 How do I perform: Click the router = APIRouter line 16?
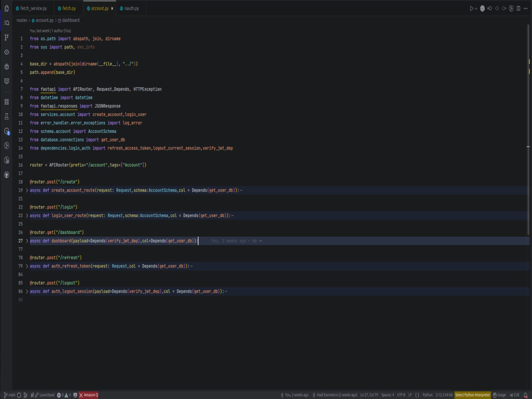pos(88,165)
